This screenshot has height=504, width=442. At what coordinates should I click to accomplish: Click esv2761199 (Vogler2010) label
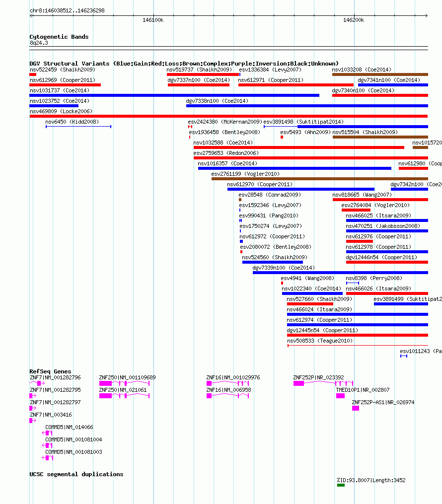click(245, 174)
